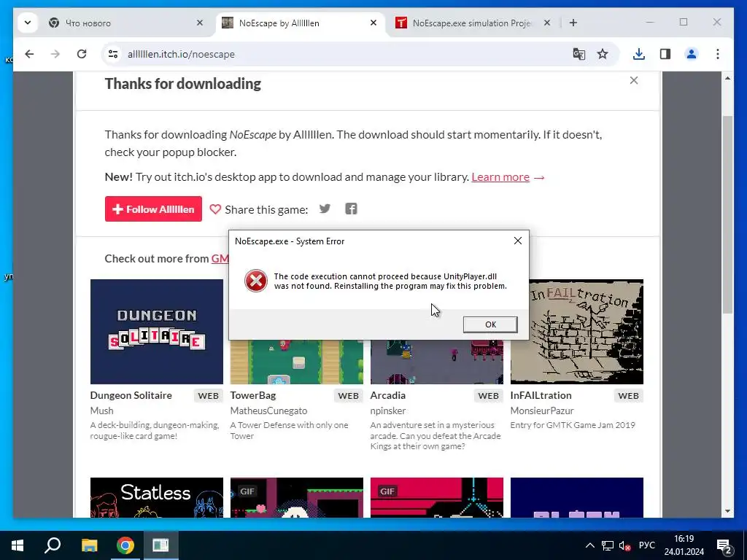Visit author Mush's profile link
Viewport: 747px width, 560px height.
coord(102,411)
